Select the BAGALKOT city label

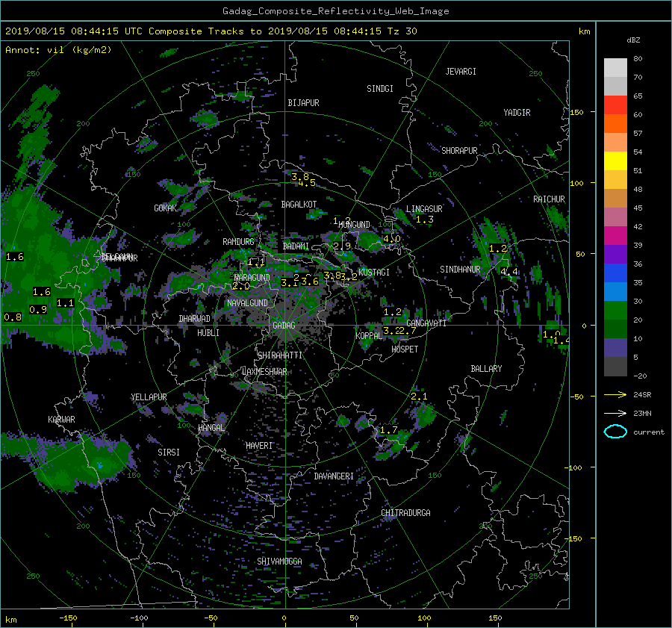299,205
